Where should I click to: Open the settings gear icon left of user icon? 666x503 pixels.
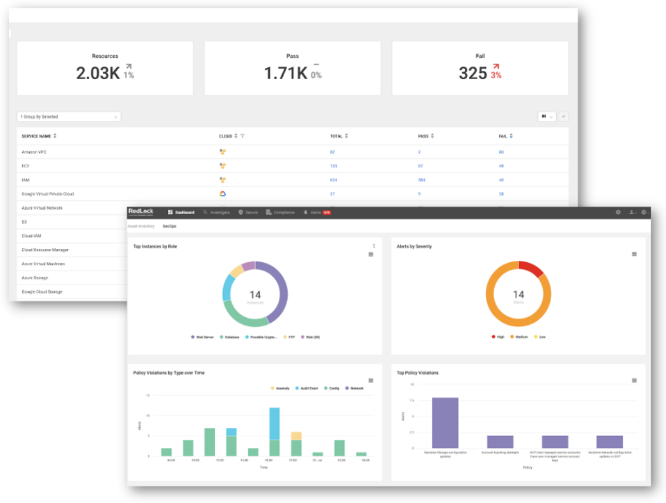[x=618, y=212]
